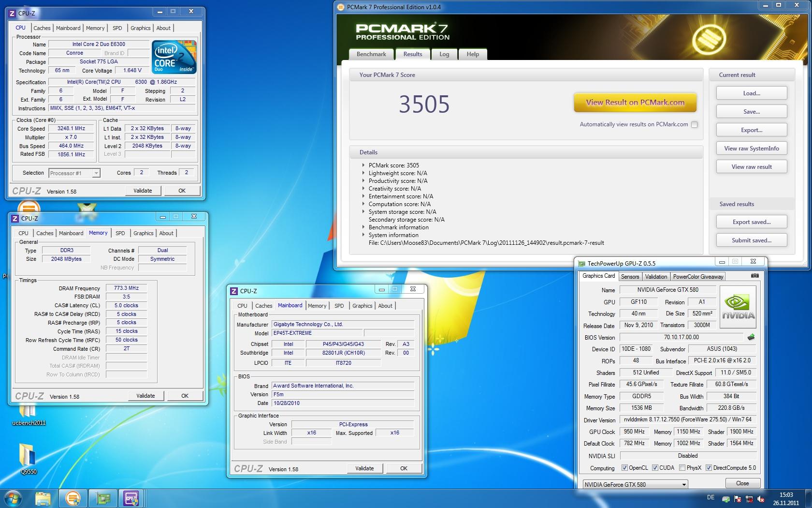
Task: Click the Specification field in CPU-Z
Action: 122,82
